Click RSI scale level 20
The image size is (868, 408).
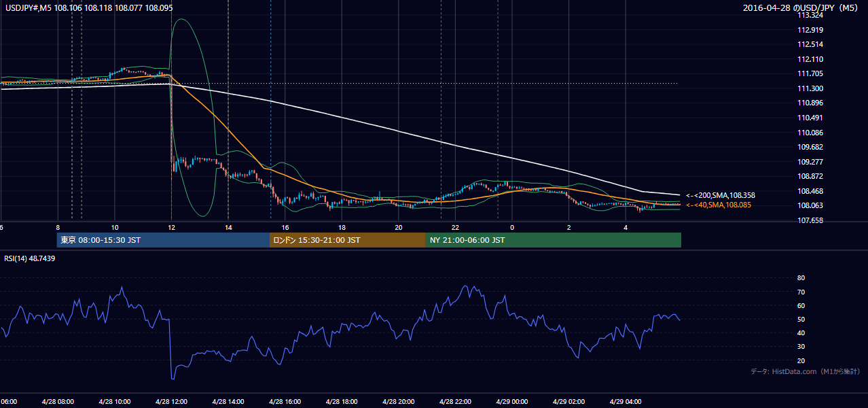coord(801,360)
